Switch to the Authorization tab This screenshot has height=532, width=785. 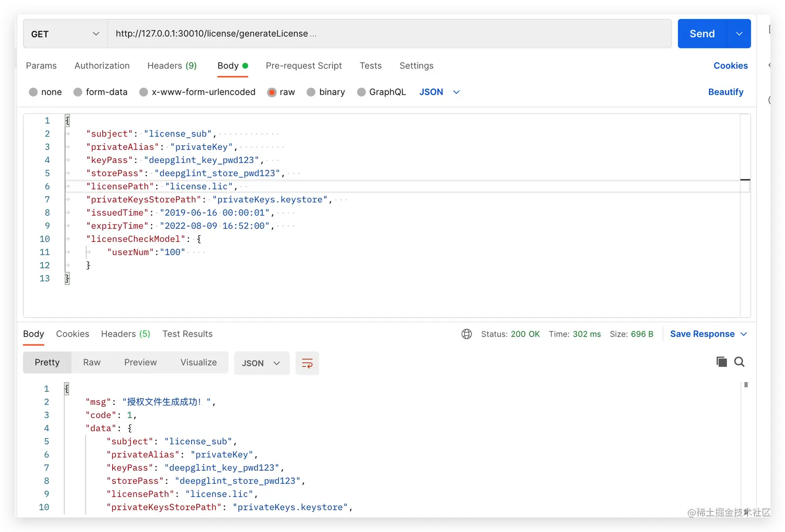point(102,66)
